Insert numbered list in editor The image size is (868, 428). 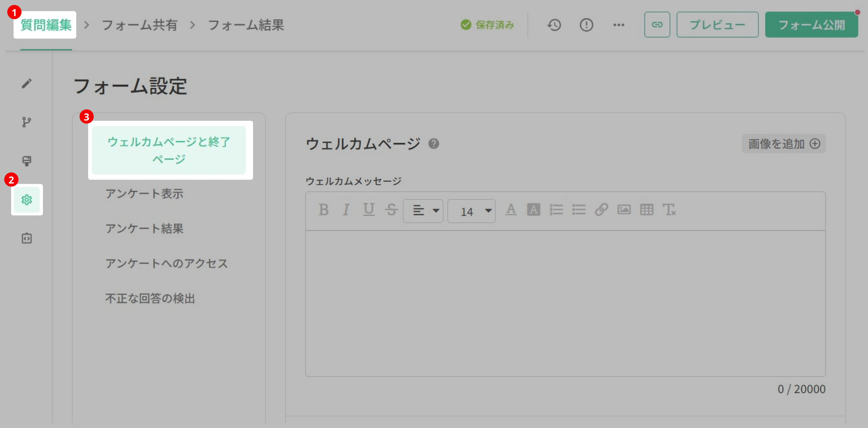tap(556, 210)
